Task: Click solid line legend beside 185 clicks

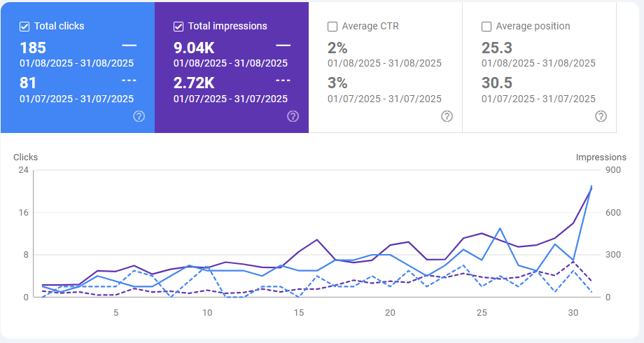Action: point(129,45)
